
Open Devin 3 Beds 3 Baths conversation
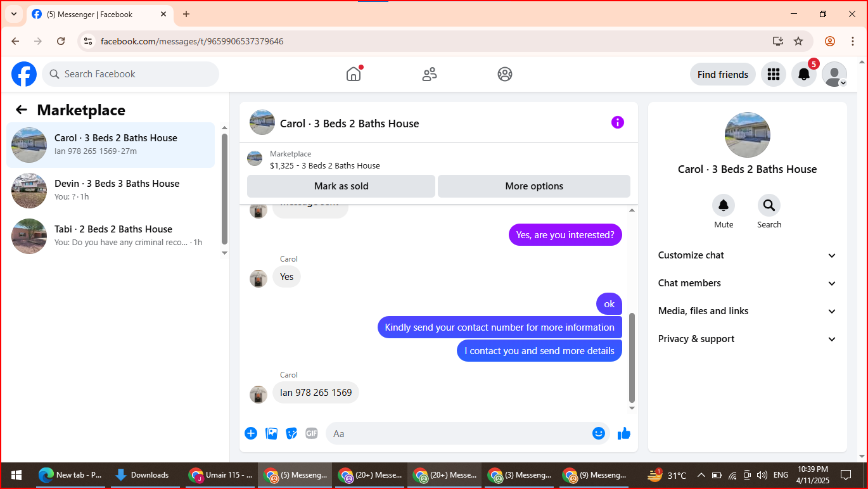tap(111, 191)
